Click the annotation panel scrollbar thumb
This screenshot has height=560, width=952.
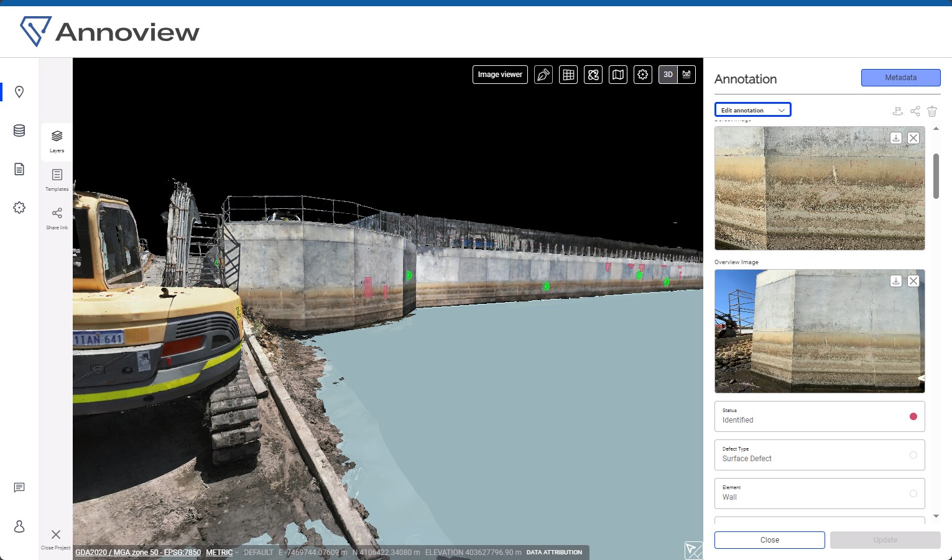pyautogui.click(x=936, y=176)
